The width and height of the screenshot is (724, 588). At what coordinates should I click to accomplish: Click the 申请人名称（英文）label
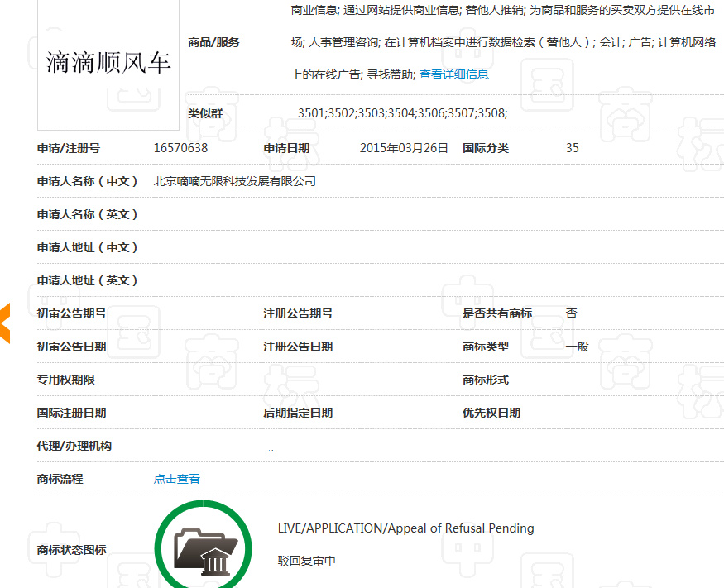click(87, 214)
